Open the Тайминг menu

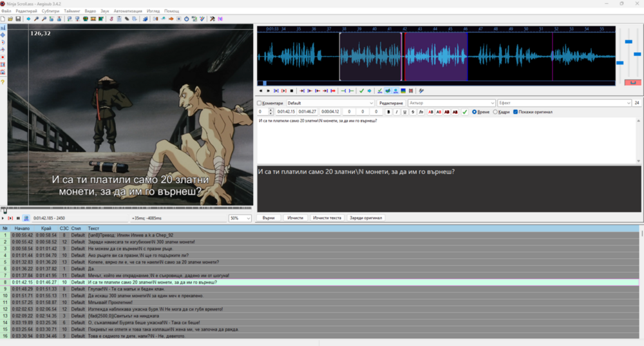72,11
